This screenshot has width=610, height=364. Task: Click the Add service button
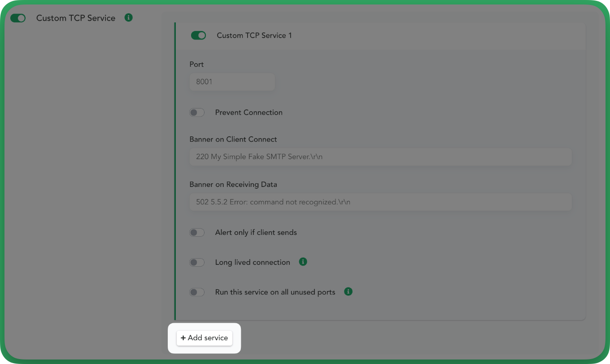tap(205, 338)
